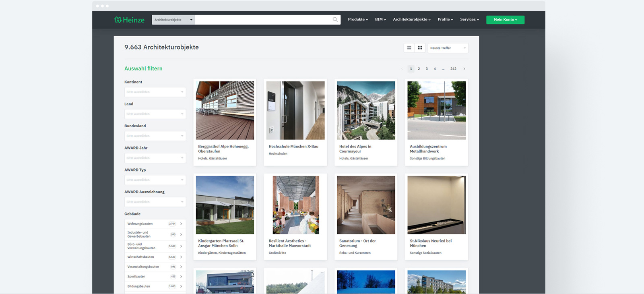The width and height of the screenshot is (644, 294).
Task: Click 'Kindergärten, Kindertagesstätten' category text
Action: (222, 253)
